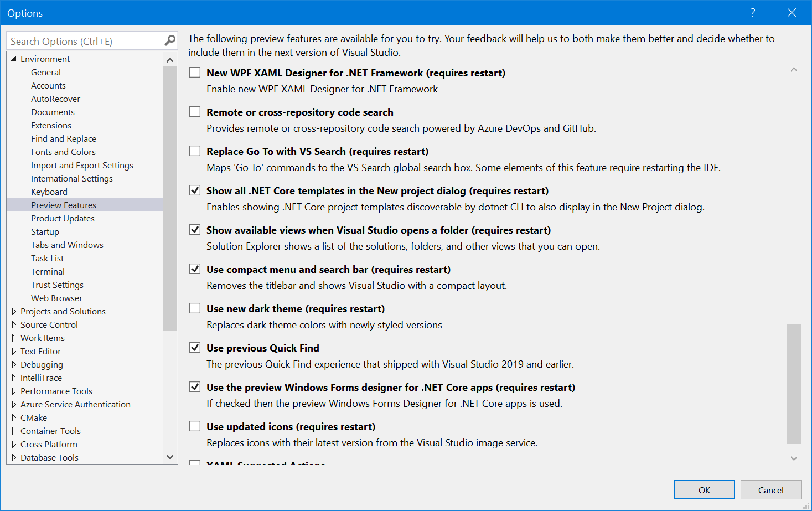The height and width of the screenshot is (511, 812).
Task: Click the features list scrollbar thumb
Action: pyautogui.click(x=794, y=384)
